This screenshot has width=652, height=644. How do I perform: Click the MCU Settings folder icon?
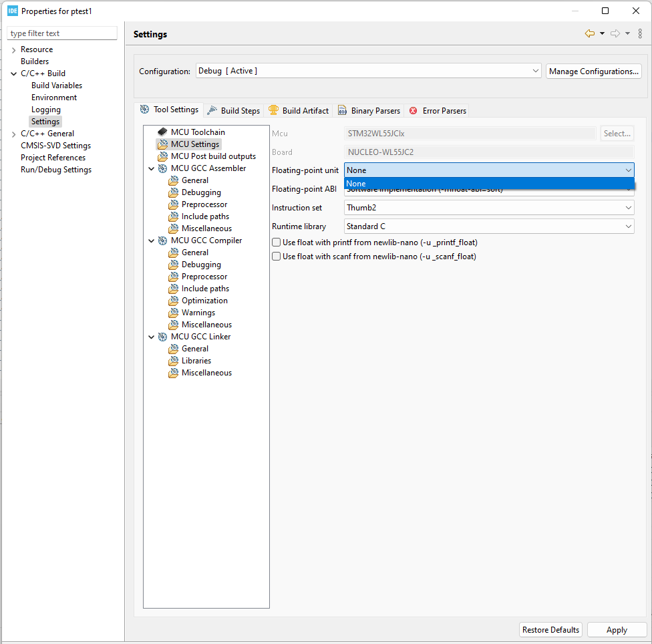tap(162, 144)
